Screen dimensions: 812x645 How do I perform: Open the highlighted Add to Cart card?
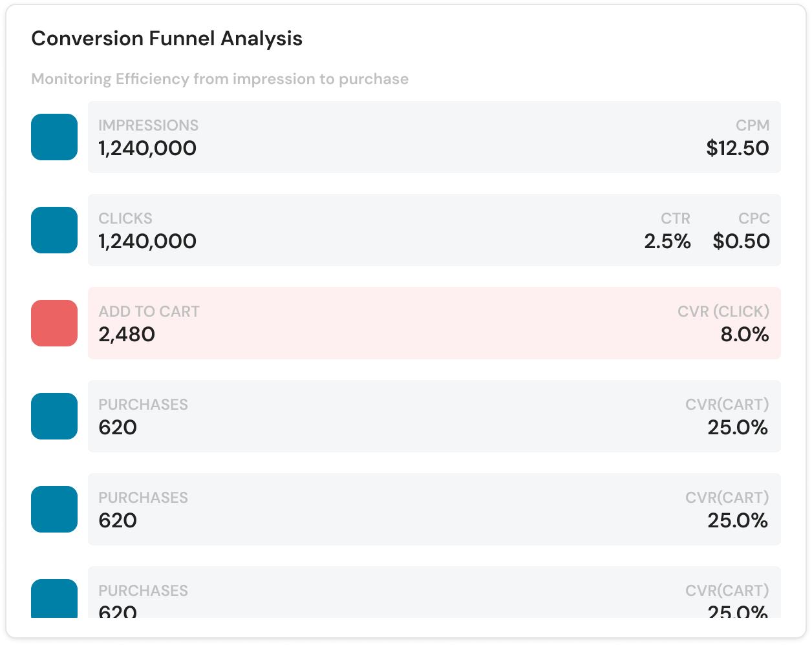433,322
